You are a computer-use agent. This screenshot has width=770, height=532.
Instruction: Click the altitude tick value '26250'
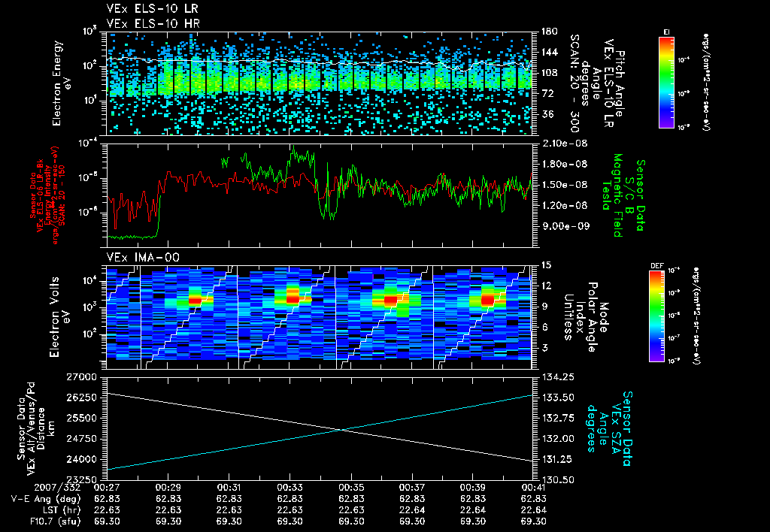82,397
